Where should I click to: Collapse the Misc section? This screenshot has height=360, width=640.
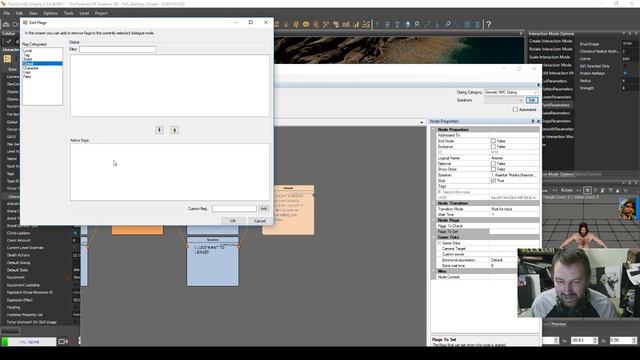coord(434,271)
